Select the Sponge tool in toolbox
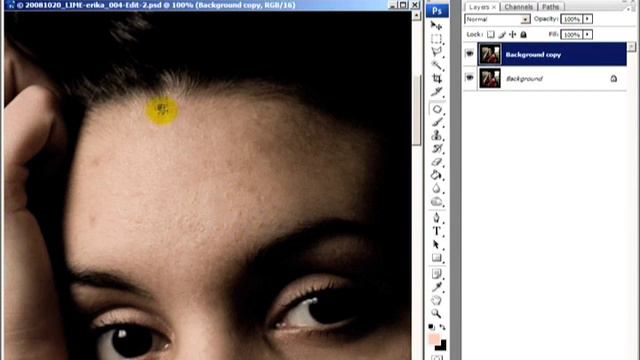This screenshot has height=360, width=640. pos(436,201)
